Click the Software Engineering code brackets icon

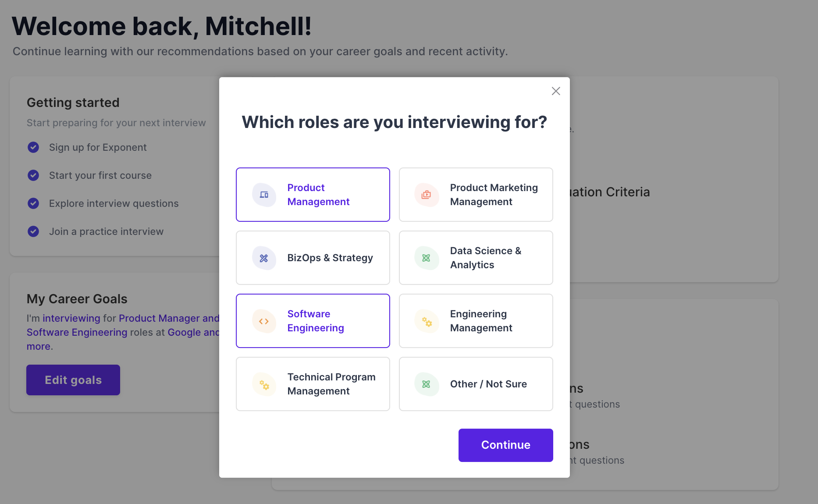[264, 321]
